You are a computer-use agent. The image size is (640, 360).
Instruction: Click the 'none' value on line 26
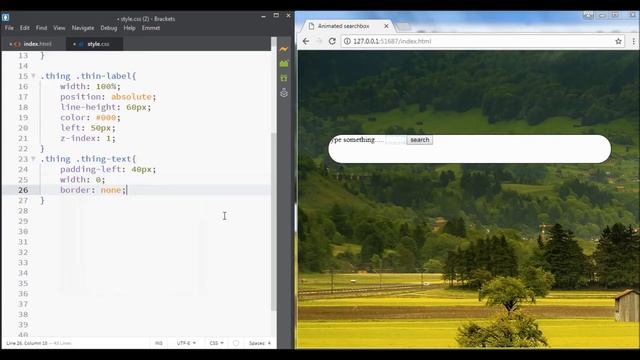pyautogui.click(x=111, y=190)
